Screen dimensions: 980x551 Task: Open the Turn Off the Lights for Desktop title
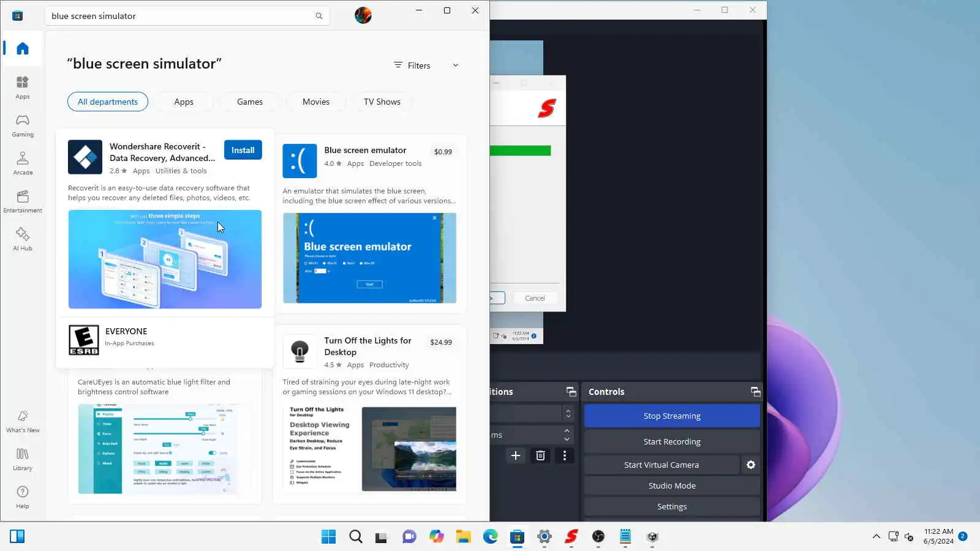[x=367, y=346]
